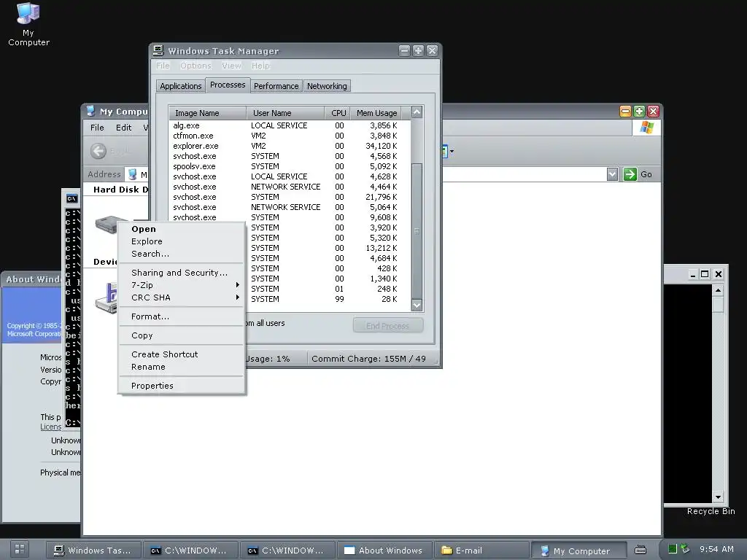Expand the 7-Zip submenu
747x560 pixels.
pos(182,285)
